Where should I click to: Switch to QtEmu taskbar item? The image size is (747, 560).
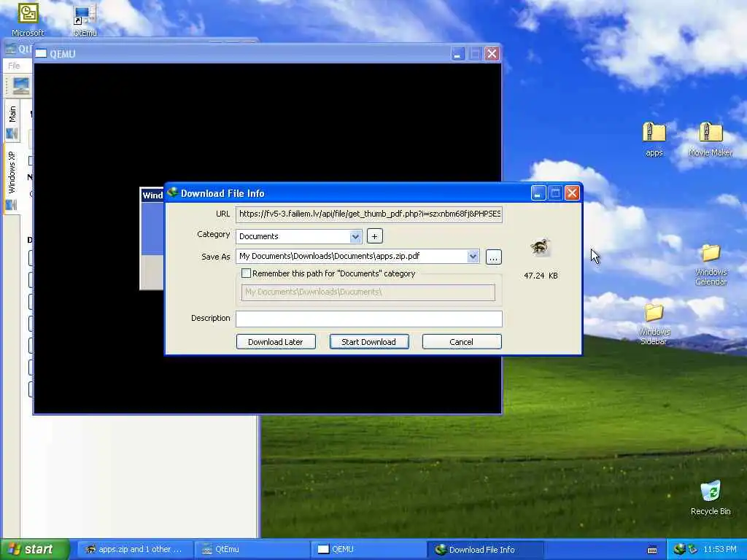(252, 550)
